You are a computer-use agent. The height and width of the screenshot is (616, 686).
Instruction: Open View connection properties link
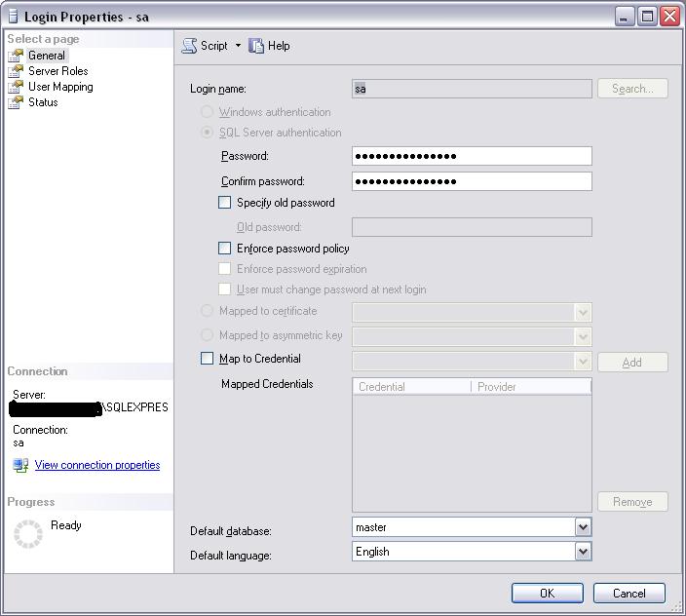click(x=97, y=465)
